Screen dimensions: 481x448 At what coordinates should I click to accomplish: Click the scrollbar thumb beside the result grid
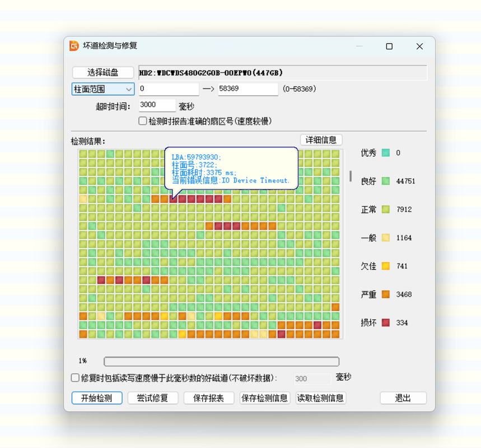(x=351, y=176)
